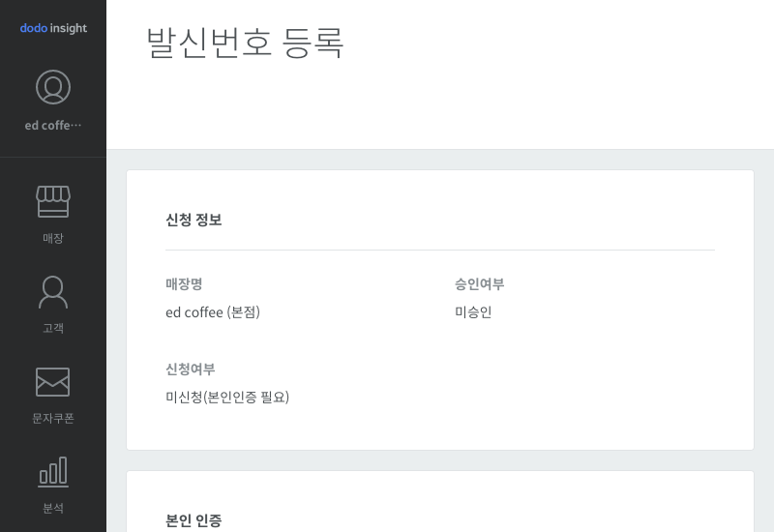This screenshot has width=774, height=532.
Task: Select the 매장 menu label
Action: tap(53, 238)
